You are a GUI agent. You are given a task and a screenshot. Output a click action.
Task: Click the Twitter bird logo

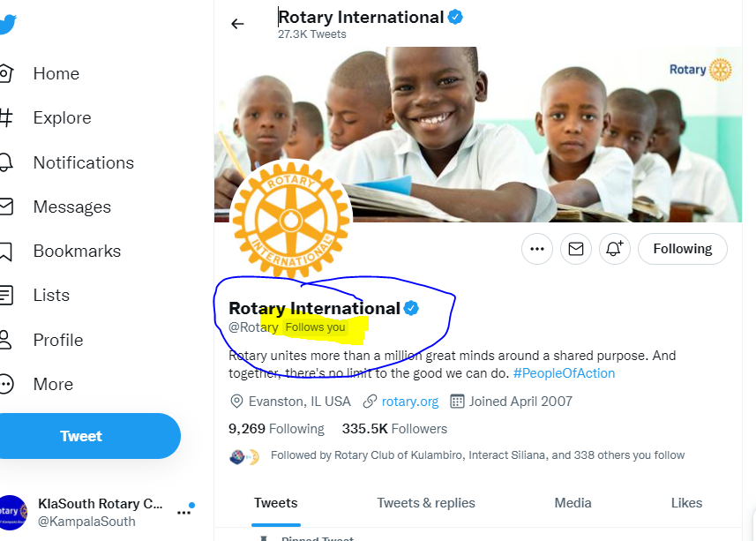(x=7, y=24)
